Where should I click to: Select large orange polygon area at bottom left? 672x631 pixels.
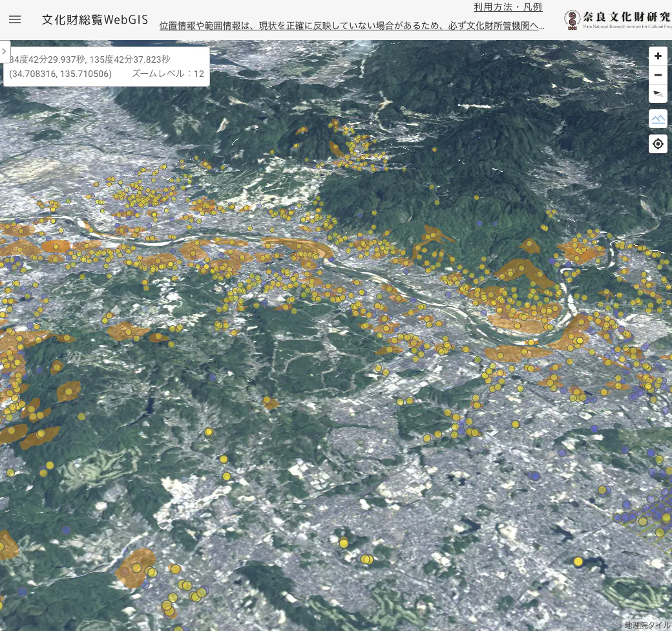coord(136,567)
